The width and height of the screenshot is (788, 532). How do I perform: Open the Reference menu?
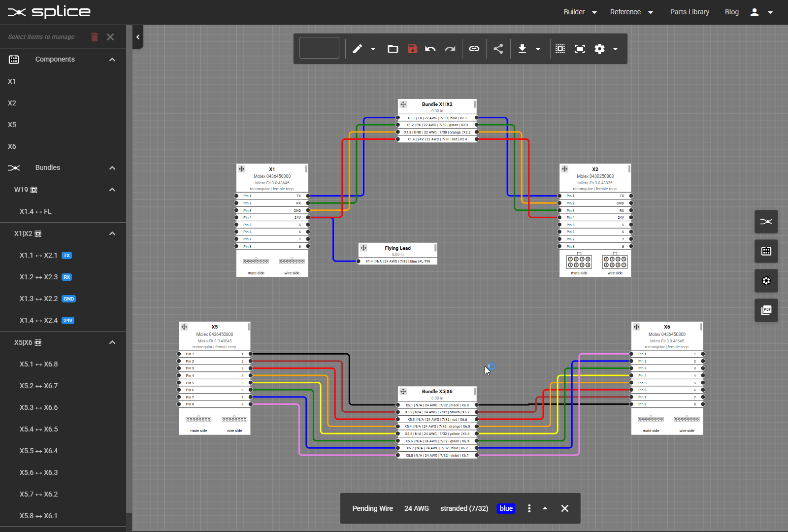tap(631, 12)
